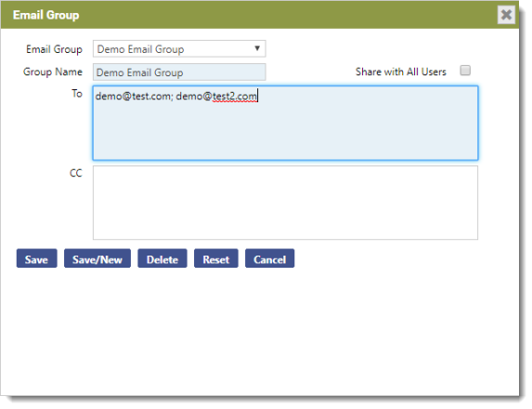
Task: Click the CC field label
Action: (75, 173)
